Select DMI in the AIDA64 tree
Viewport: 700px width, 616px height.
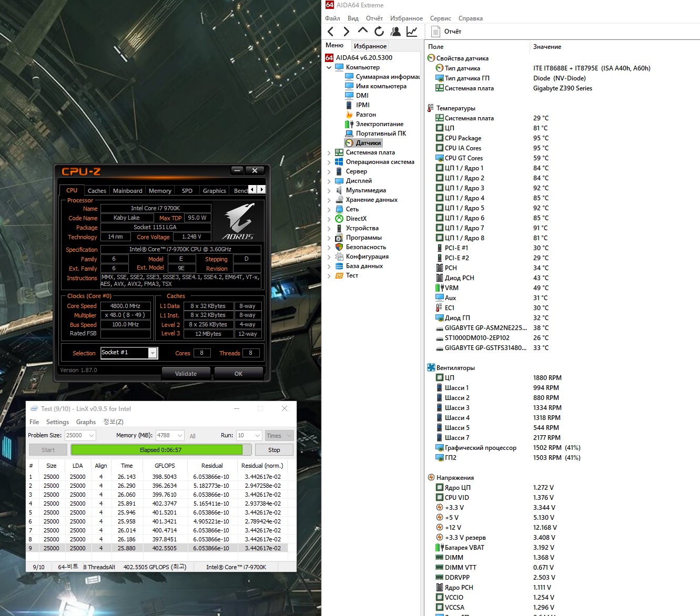point(357,96)
